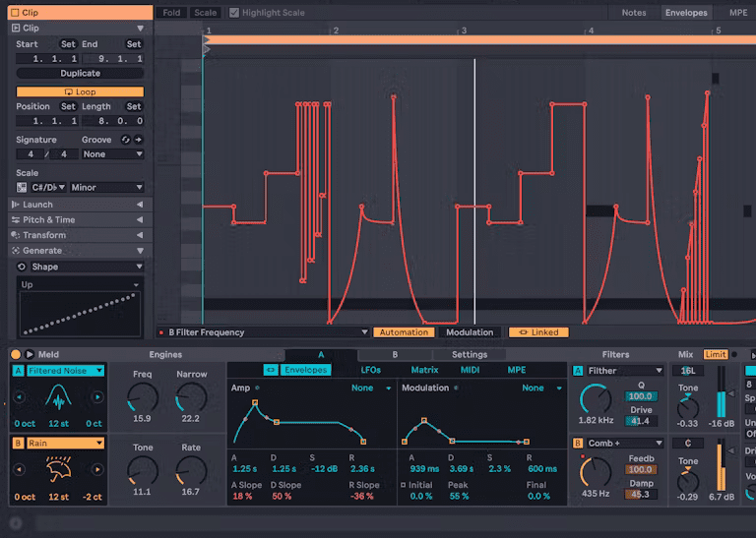Click the Shape generator refresh icon
Image resolution: width=756 pixels, height=538 pixels.
(x=22, y=267)
